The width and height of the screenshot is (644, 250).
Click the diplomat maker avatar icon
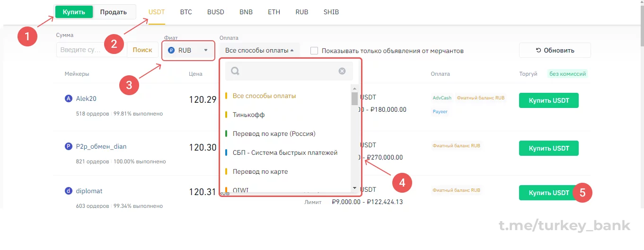pyautogui.click(x=69, y=191)
